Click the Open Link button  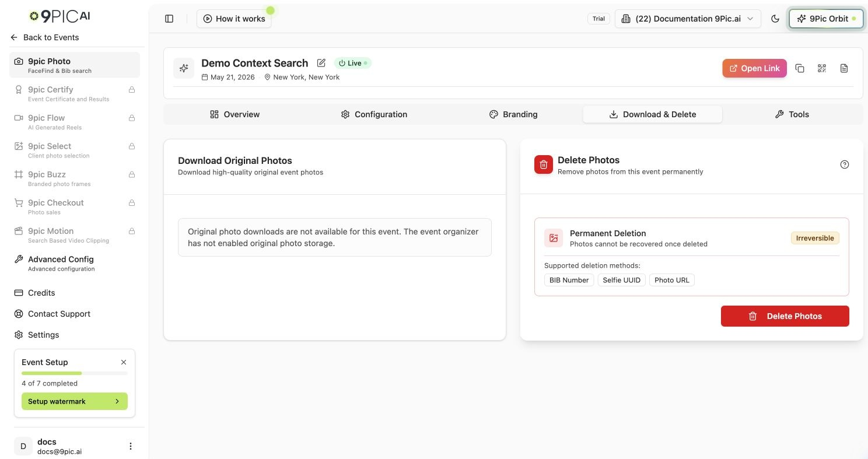click(754, 68)
